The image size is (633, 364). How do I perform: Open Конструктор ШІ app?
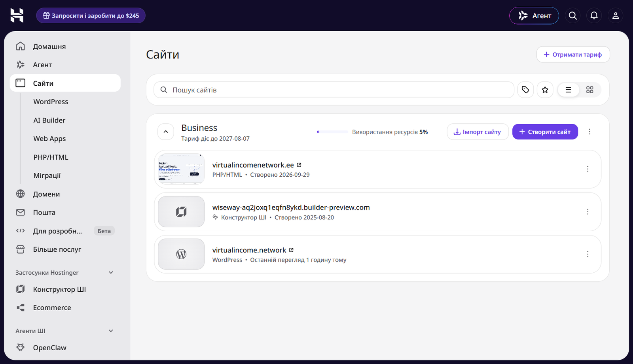65,289
